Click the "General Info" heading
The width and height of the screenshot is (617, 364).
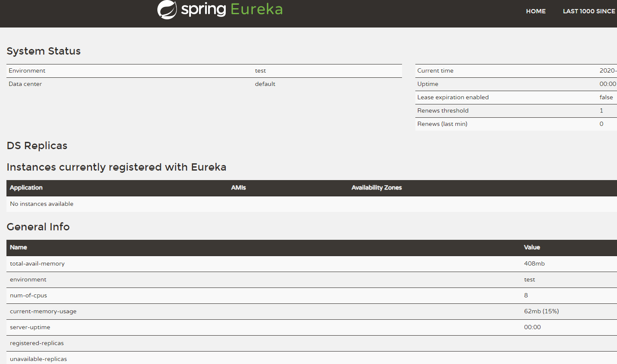[38, 227]
